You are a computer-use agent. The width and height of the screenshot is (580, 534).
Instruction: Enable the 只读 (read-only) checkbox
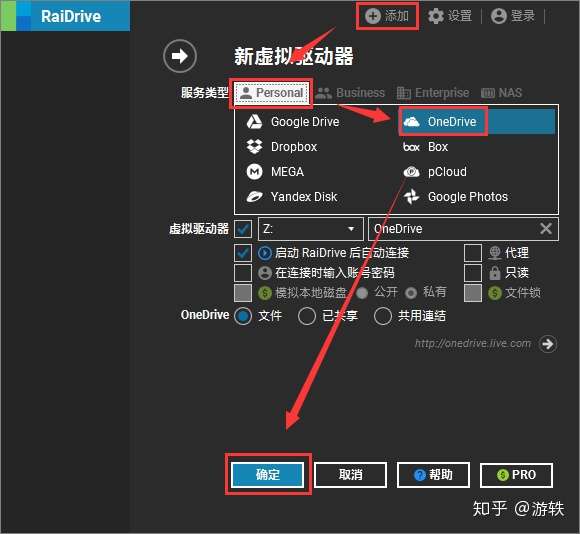[473, 273]
